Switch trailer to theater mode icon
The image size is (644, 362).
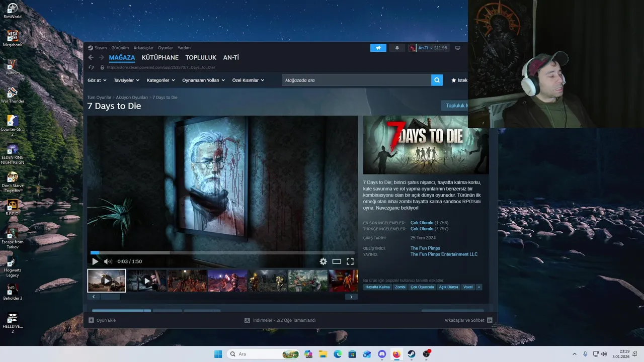[x=337, y=261]
